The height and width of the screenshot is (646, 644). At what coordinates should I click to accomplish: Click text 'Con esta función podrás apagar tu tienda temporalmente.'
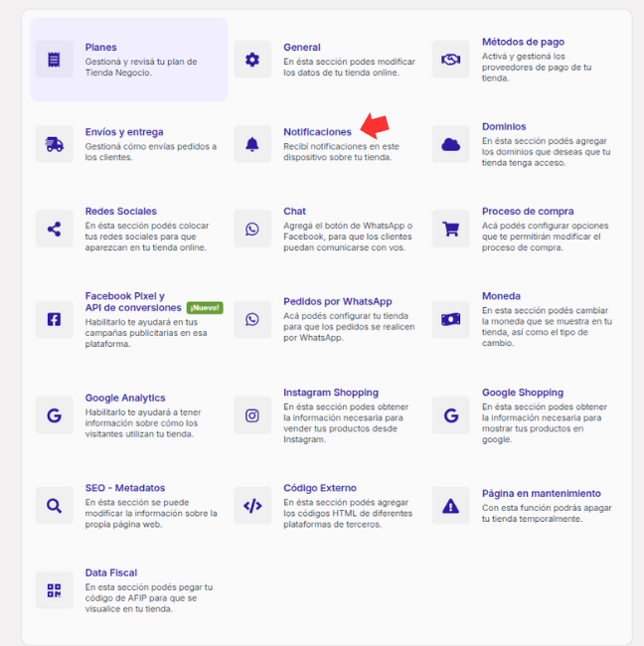547,514
